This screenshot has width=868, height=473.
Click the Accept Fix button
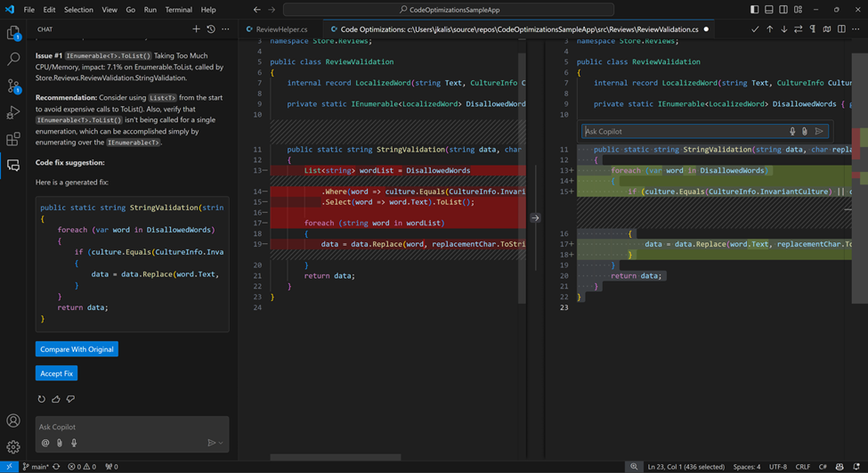coord(56,373)
